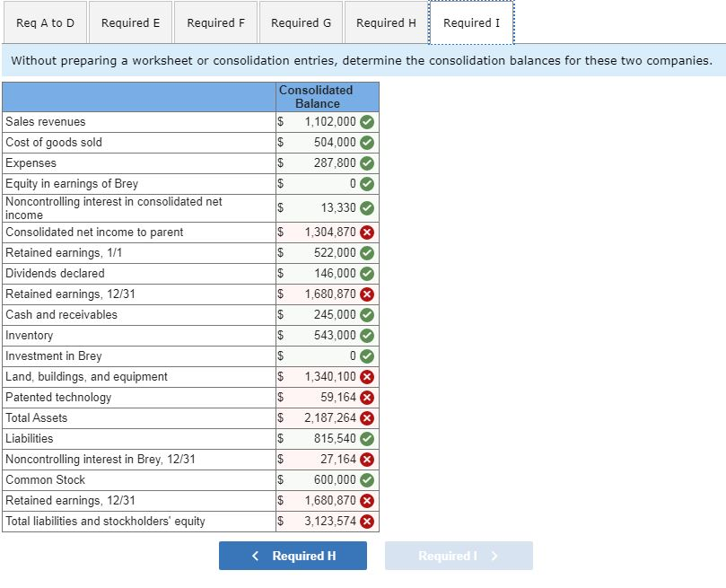The image size is (726, 588).
Task: Select the Required I tab
Action: (x=471, y=22)
